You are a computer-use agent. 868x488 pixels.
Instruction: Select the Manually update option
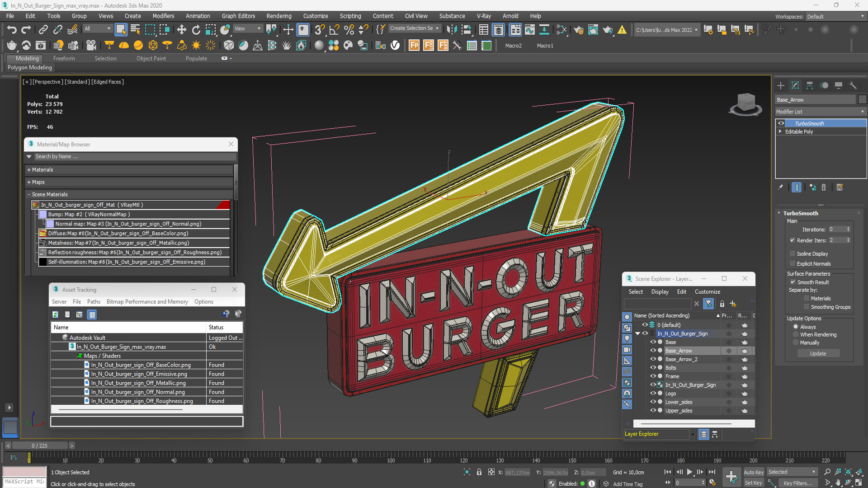796,343
